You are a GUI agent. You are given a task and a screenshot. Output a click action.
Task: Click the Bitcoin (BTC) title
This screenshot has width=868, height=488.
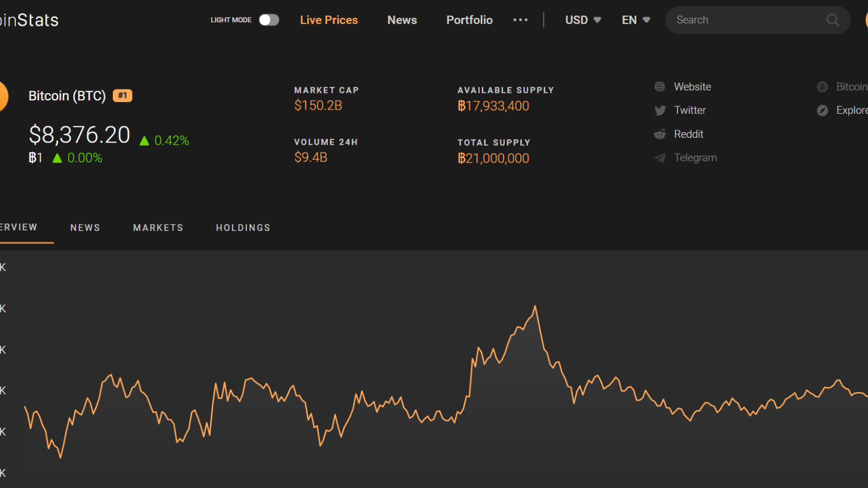click(67, 96)
